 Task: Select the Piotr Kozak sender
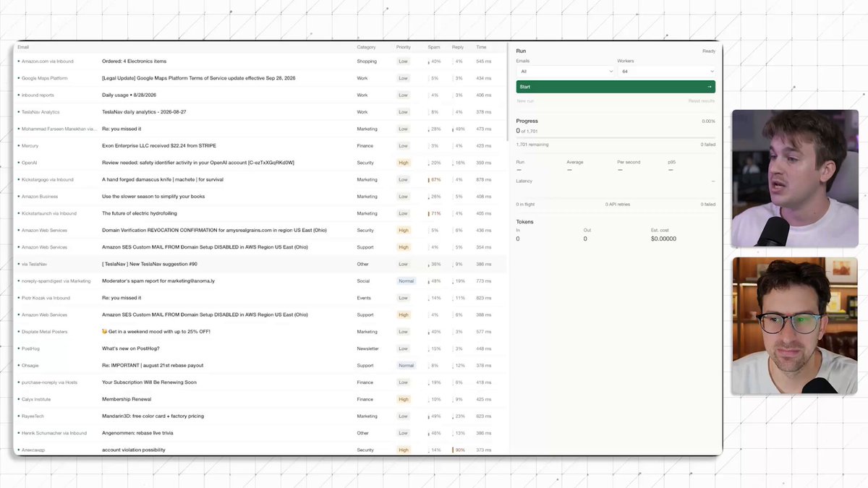(x=46, y=298)
